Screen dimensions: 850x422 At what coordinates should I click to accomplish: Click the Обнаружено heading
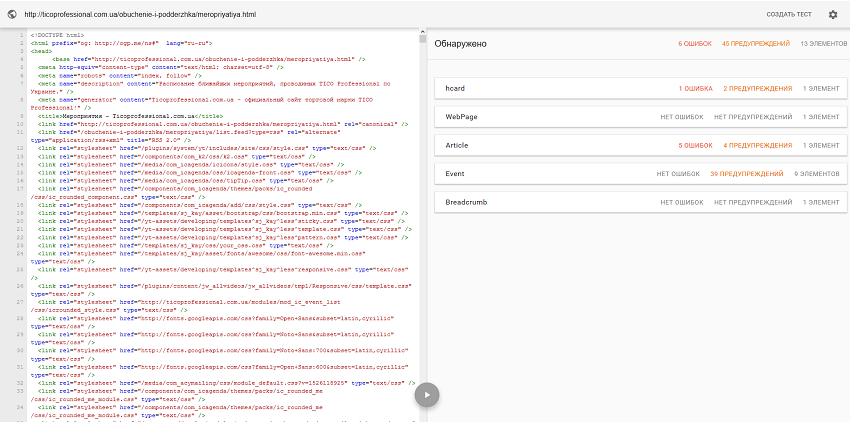(x=460, y=45)
